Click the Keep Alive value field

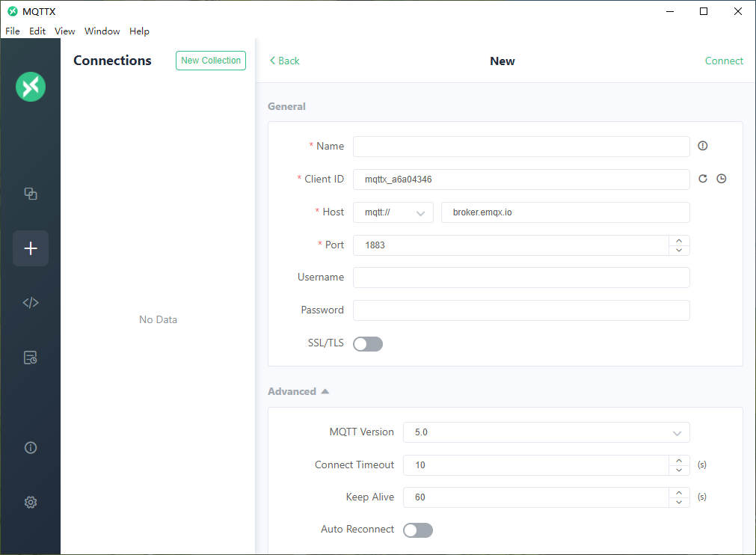[535, 497]
